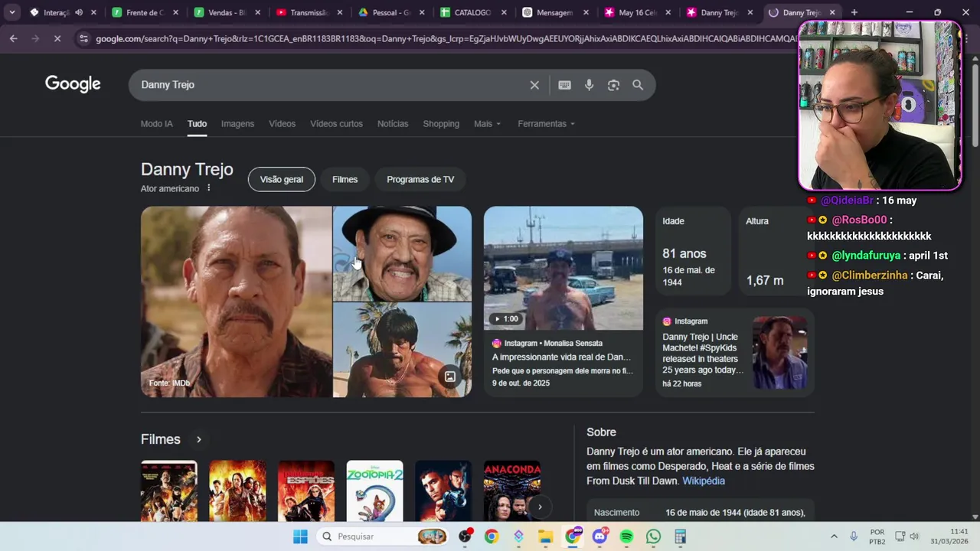Click the Altura 1,67 m card
The height and width of the screenshot is (551, 980).
(772, 251)
